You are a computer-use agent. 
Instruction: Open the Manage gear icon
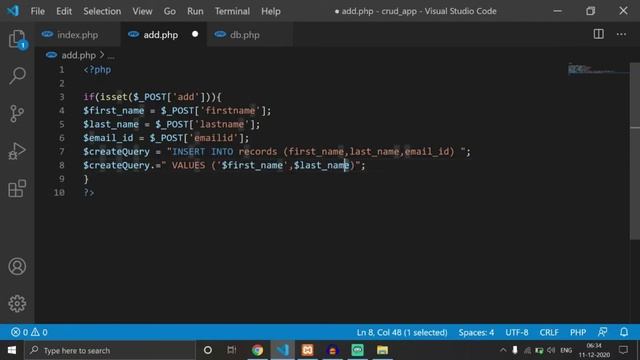(x=17, y=304)
